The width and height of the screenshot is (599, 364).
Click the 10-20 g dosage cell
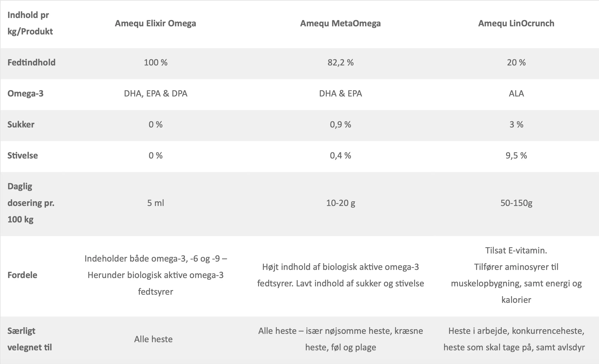340,203
